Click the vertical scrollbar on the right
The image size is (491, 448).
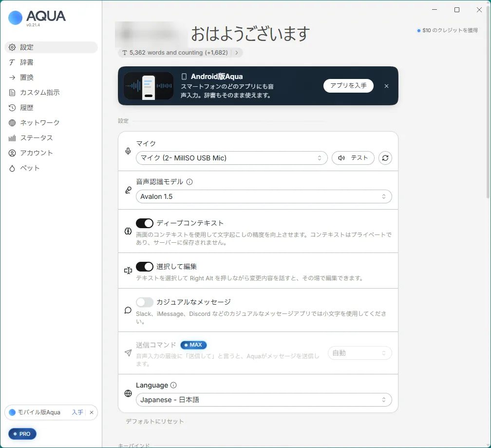488,103
